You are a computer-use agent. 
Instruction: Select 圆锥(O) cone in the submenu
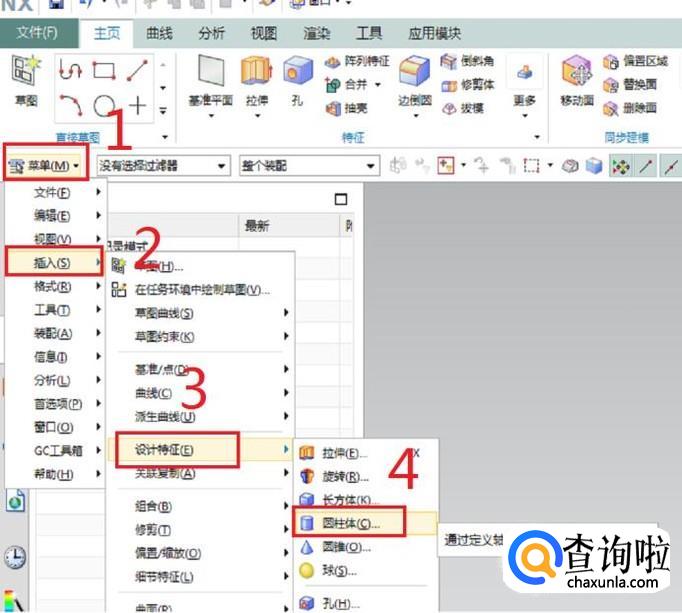346,547
